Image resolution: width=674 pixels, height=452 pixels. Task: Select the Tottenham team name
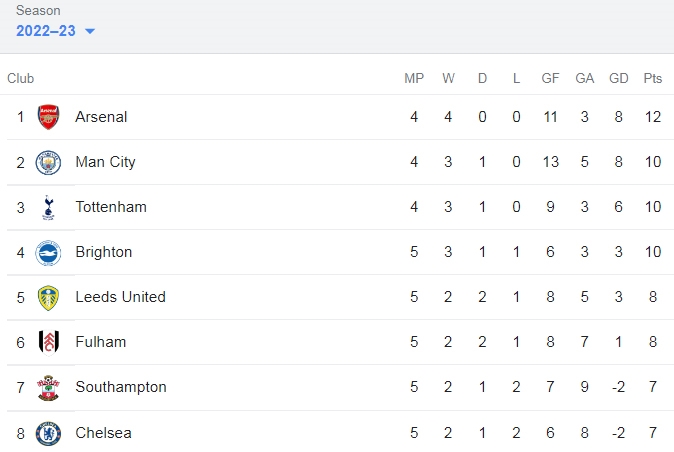[111, 207]
